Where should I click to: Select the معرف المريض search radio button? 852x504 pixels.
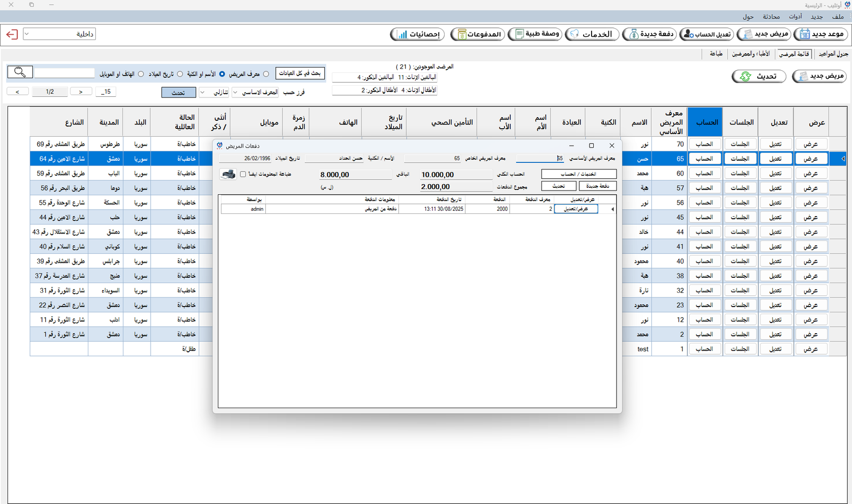266,74
